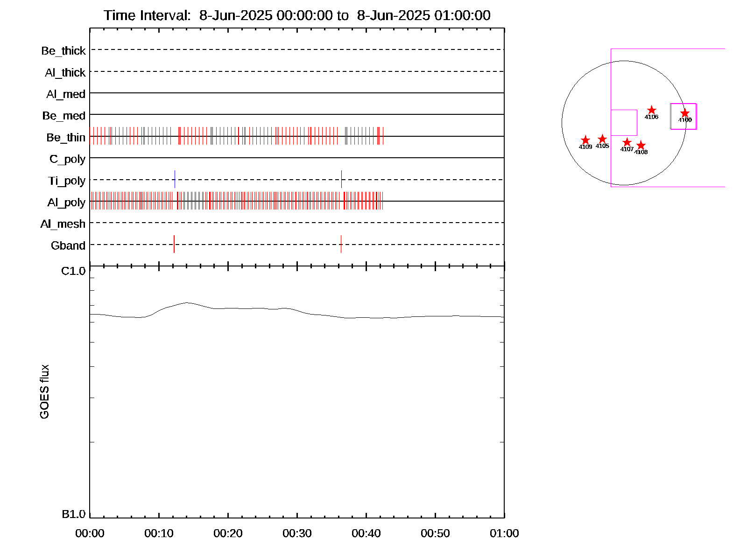
Task: Select the C1.0 flux level label
Action: coord(73,271)
